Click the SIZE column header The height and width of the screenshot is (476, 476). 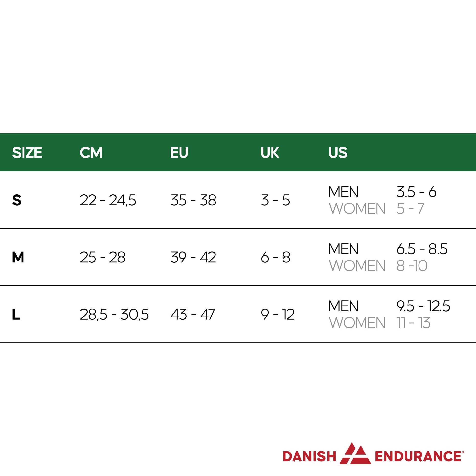[x=27, y=152]
